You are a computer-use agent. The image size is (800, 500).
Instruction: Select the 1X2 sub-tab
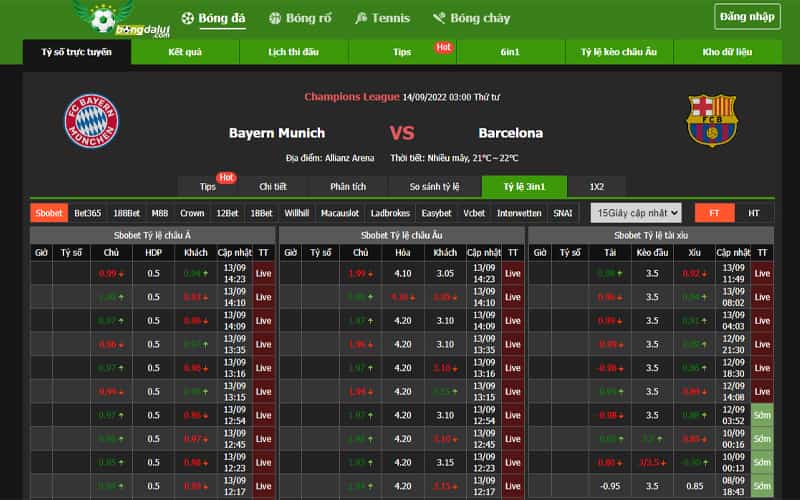pyautogui.click(x=597, y=187)
